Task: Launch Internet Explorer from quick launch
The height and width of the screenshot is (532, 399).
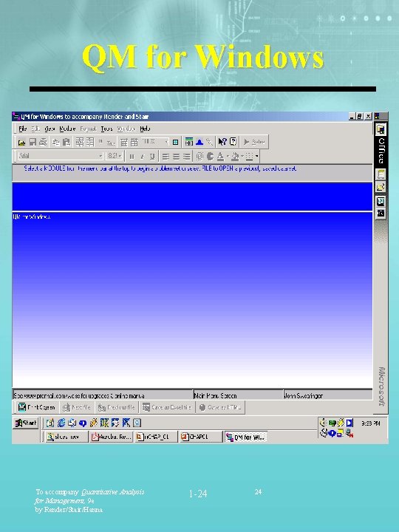Action: click(x=61, y=423)
